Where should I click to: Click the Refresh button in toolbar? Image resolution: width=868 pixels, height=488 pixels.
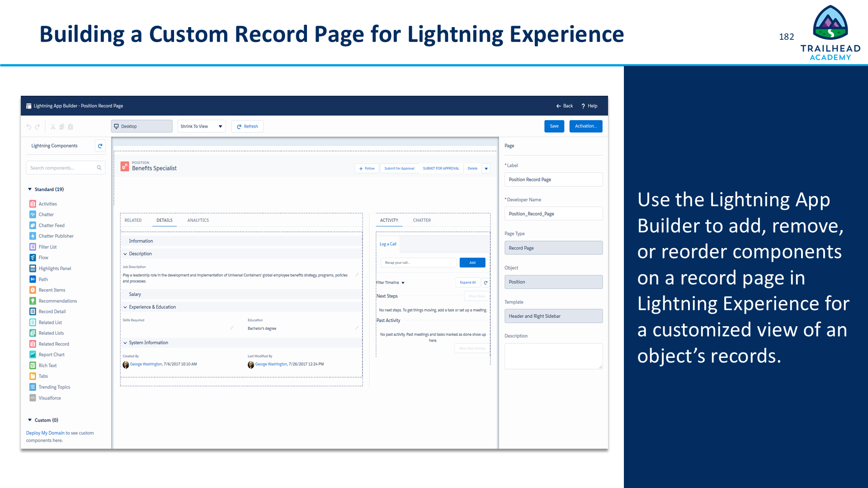(247, 127)
